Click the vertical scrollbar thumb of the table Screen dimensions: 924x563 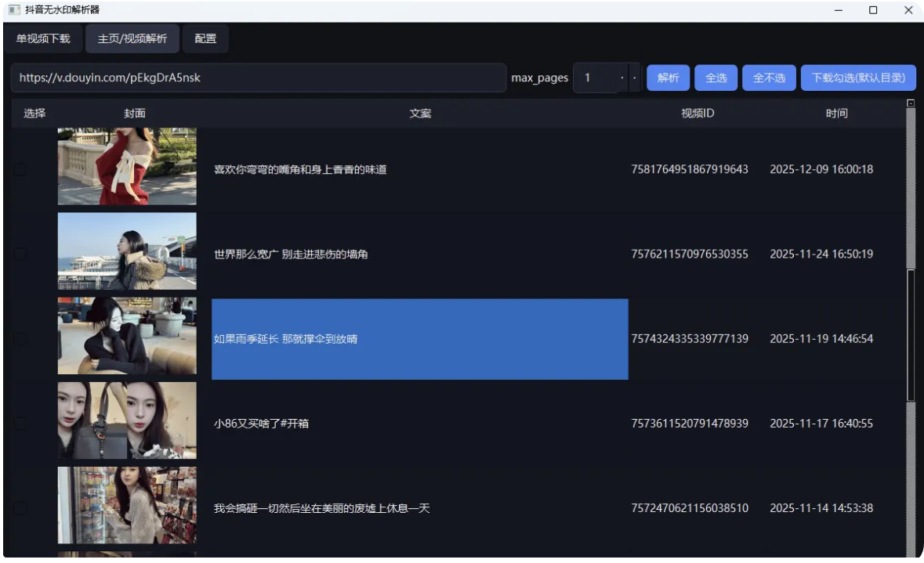coord(911,335)
